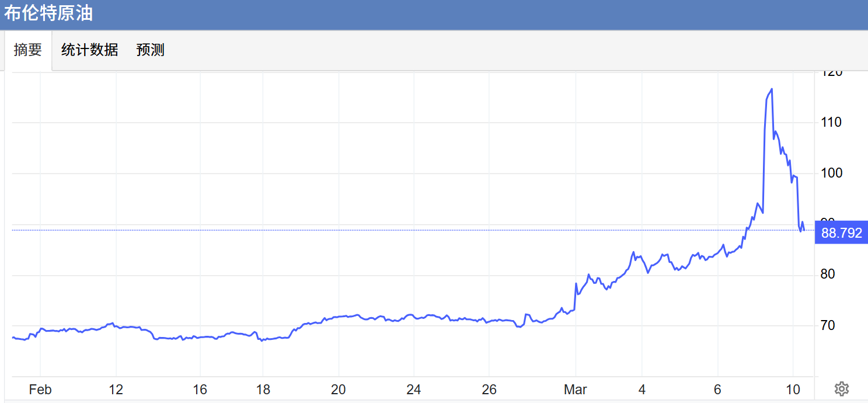This screenshot has height=403, width=868.
Task: Select the 24 date marker on x-axis
Action: click(413, 390)
